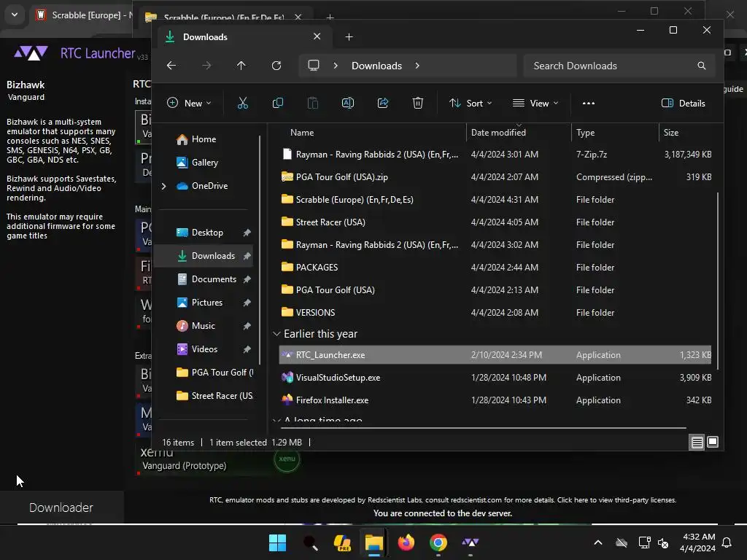Click the Cut scissors icon in toolbar
The width and height of the screenshot is (747, 560).
click(x=242, y=103)
